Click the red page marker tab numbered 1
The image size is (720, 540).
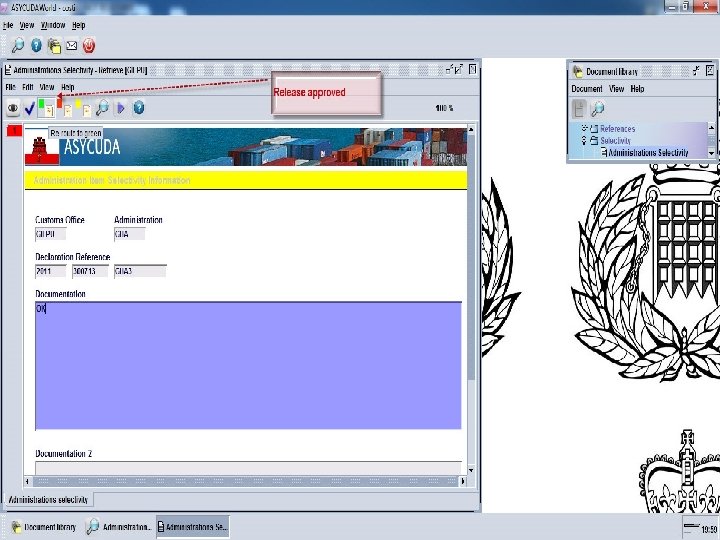14,131
